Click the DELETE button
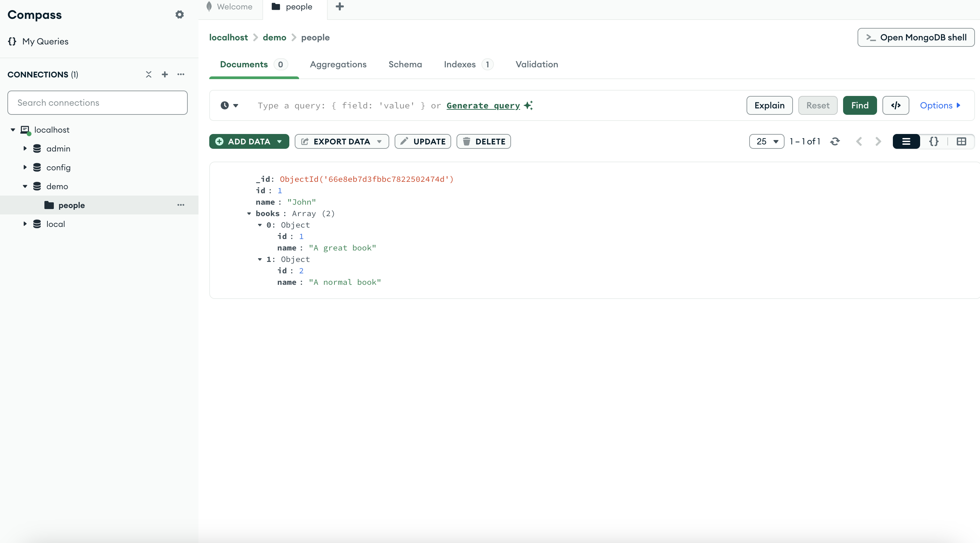This screenshot has height=543, width=980. 483,142
